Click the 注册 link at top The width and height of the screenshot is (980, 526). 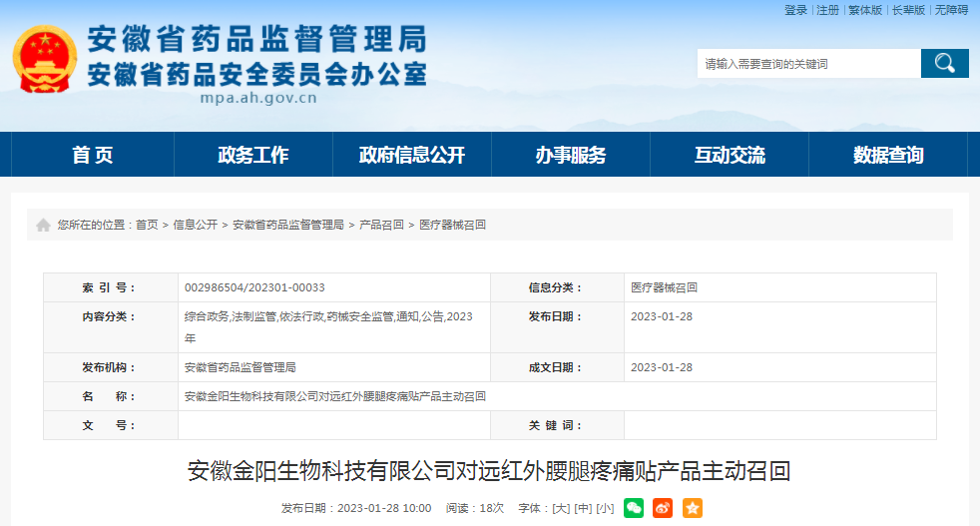[827, 10]
